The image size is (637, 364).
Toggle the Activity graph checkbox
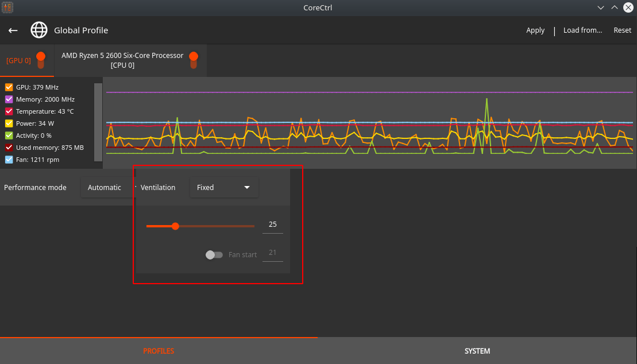coord(9,135)
